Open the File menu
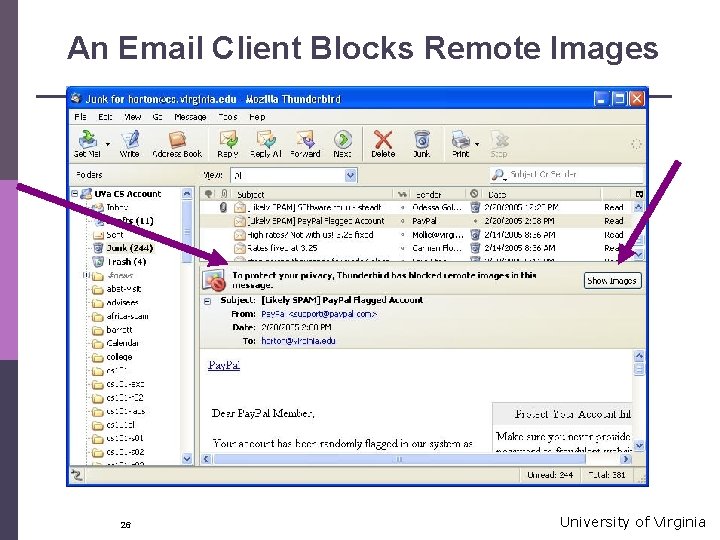The image size is (720, 540). 80,117
